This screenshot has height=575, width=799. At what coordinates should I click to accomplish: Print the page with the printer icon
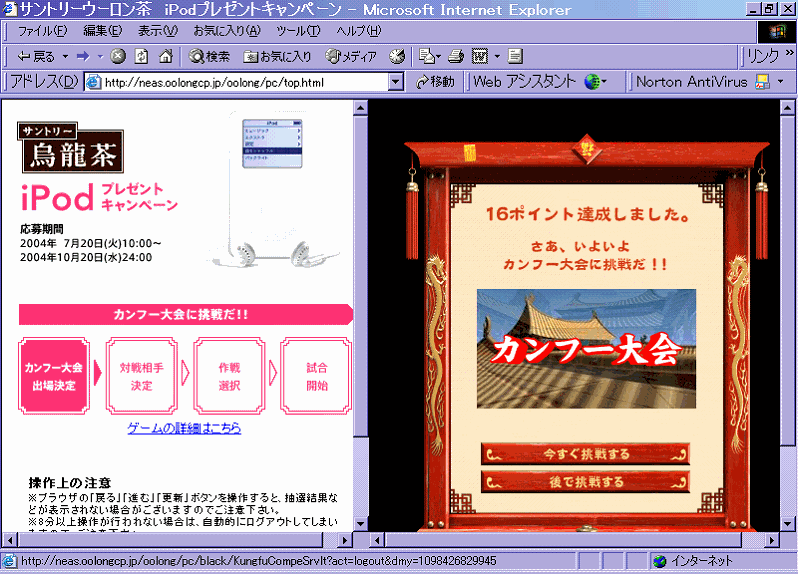click(456, 56)
